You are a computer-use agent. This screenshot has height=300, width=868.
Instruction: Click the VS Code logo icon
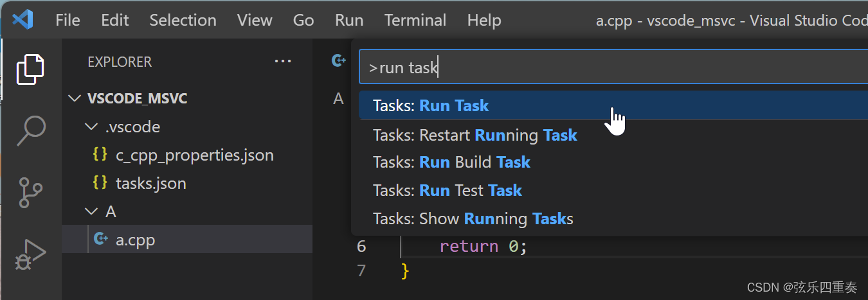point(23,20)
